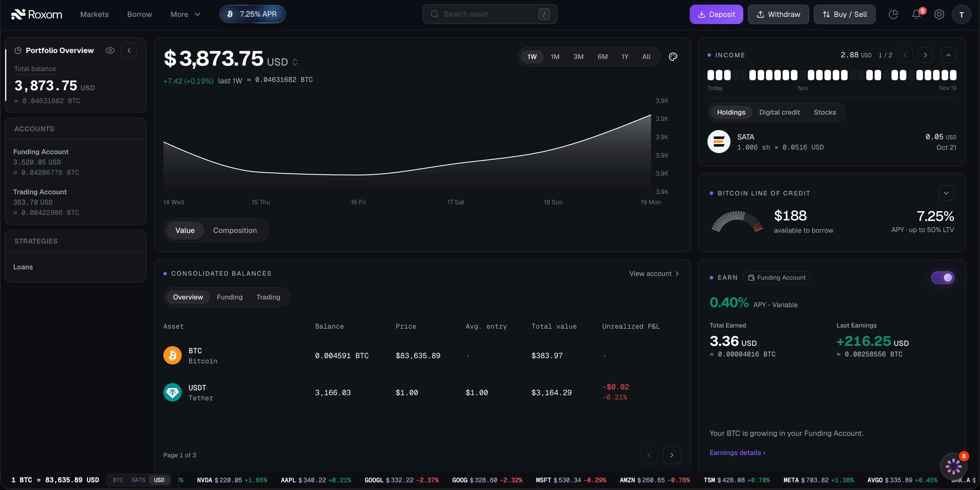
Task: Click the 7.25% APR Bitcoin badge
Action: [x=252, y=14]
